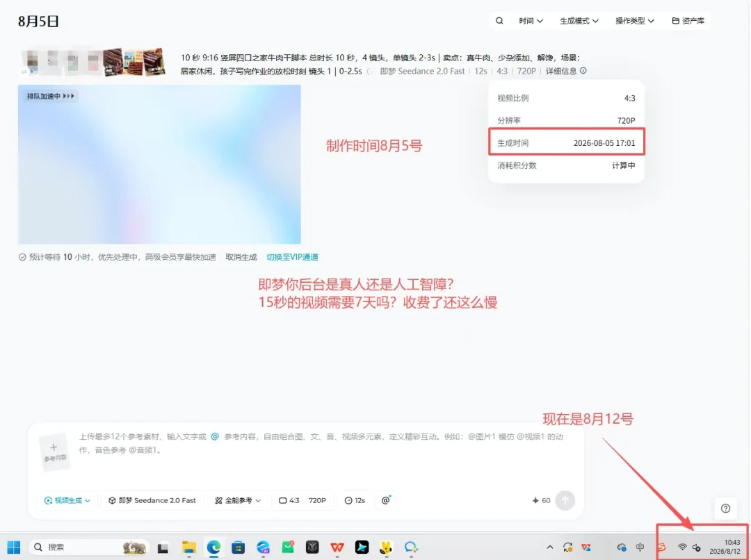Image resolution: width=751 pixels, height=560 pixels.
Task: Open the help question mark button
Action: pos(725,509)
